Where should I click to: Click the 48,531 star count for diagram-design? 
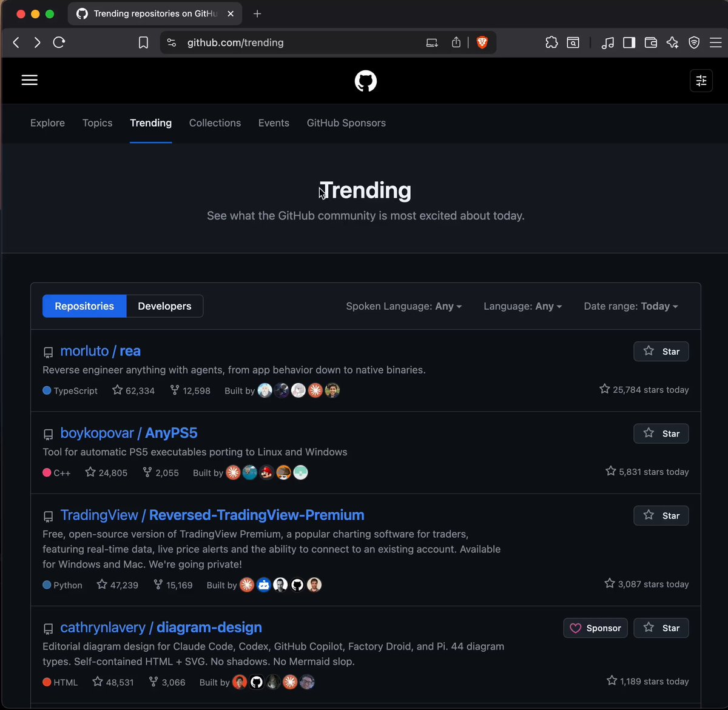(x=113, y=682)
